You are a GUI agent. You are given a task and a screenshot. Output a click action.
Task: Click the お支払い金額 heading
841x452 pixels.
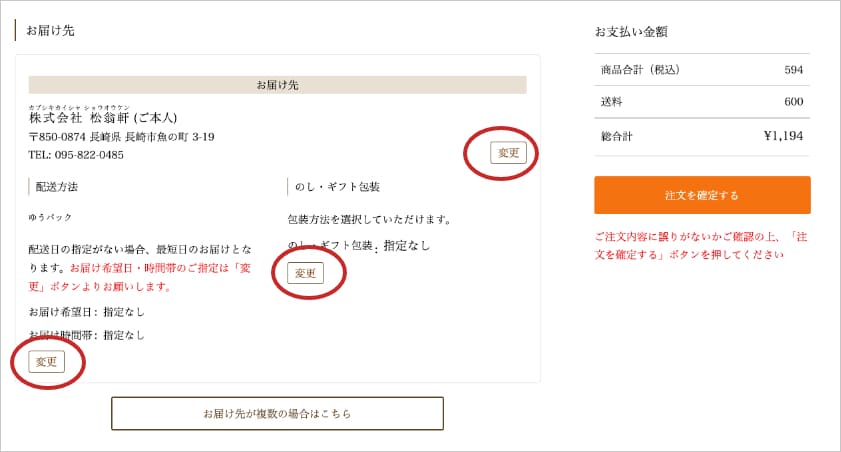tap(631, 32)
